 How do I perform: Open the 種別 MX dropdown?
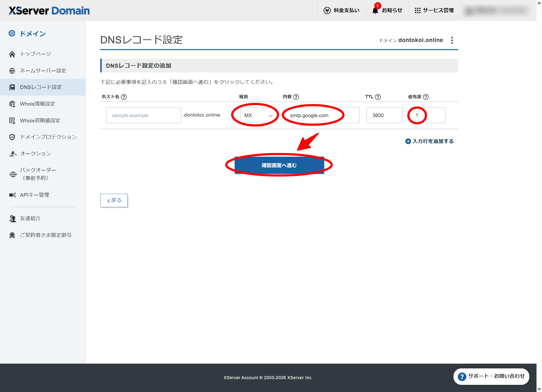pos(258,115)
